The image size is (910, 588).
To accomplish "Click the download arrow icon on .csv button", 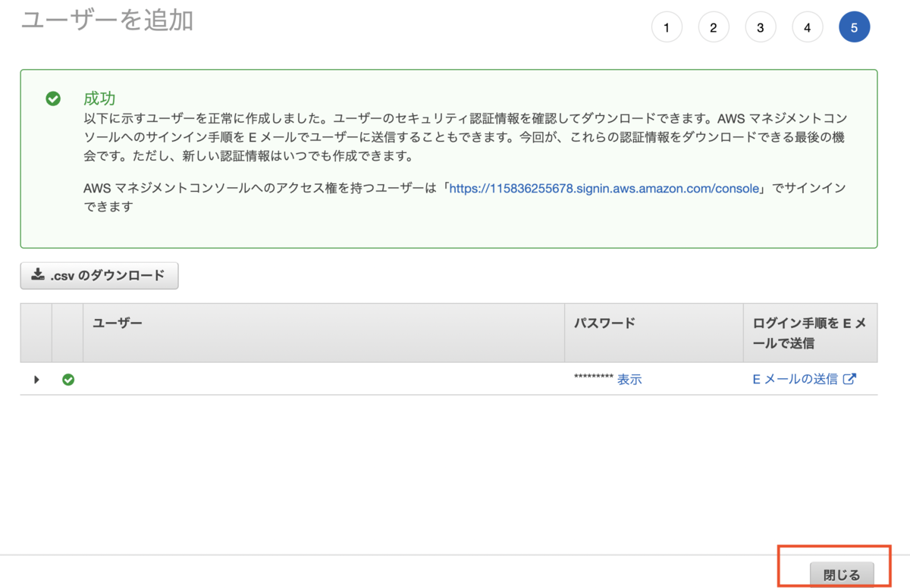I will click(x=38, y=275).
